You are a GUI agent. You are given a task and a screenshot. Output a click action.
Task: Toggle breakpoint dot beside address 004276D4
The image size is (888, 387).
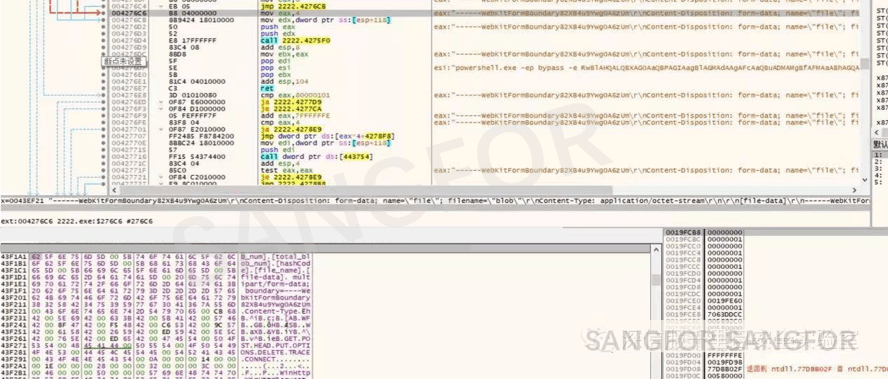pyautogui.click(x=103, y=40)
